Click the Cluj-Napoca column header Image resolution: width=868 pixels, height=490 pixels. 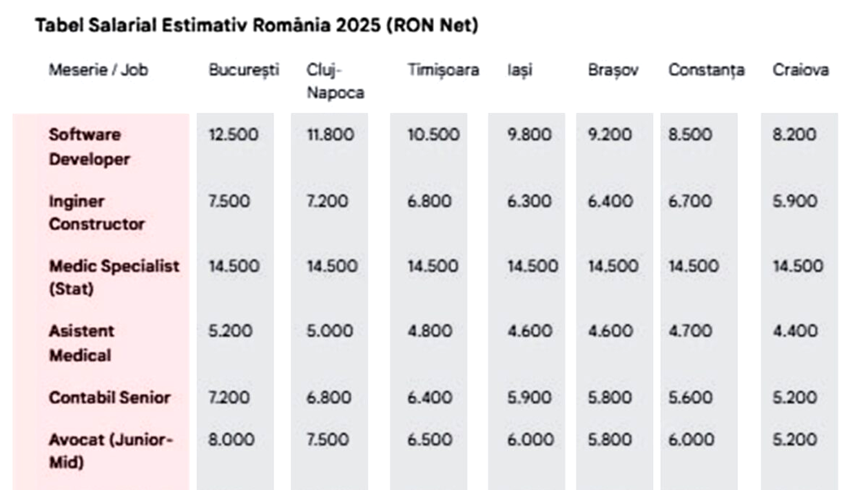click(x=335, y=81)
